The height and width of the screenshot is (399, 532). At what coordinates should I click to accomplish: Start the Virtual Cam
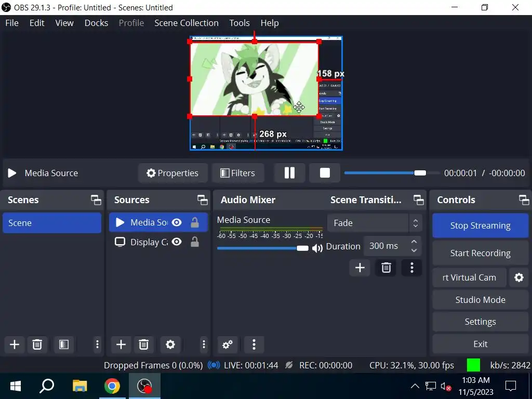click(x=469, y=277)
